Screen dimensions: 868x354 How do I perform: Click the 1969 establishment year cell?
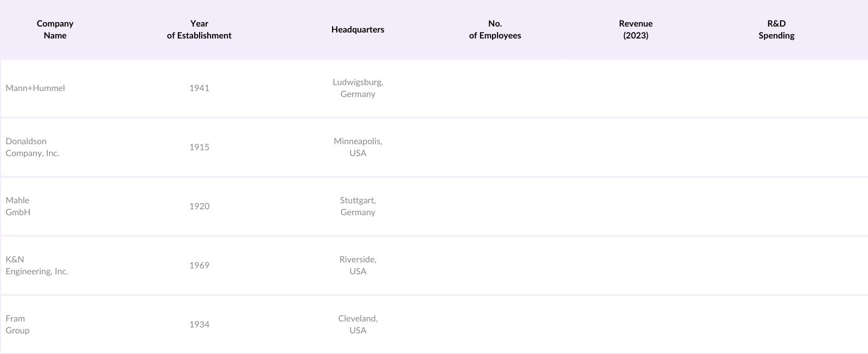tap(199, 266)
